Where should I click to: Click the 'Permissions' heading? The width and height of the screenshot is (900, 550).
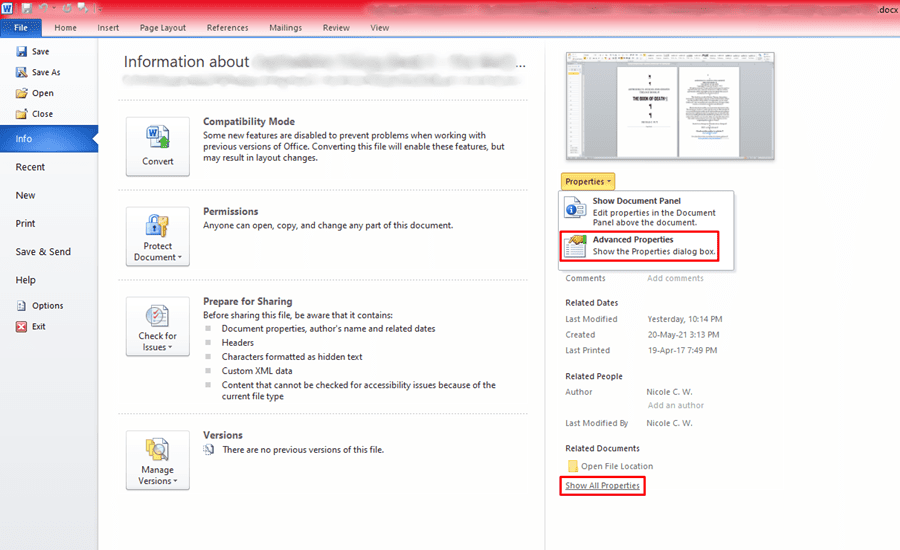(230, 212)
